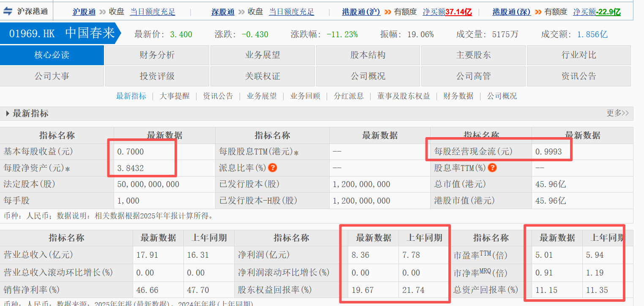Jump to 业务展望 sub-navigation link

(262, 96)
